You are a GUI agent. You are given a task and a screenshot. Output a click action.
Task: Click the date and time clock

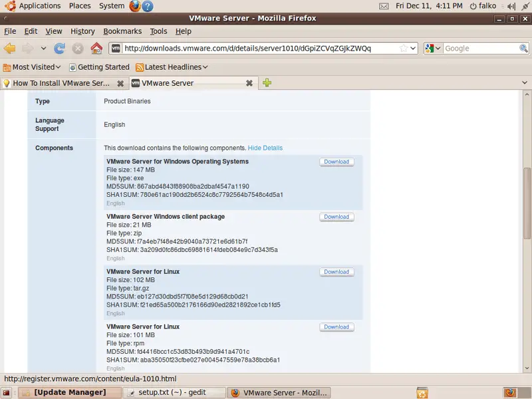(x=429, y=6)
